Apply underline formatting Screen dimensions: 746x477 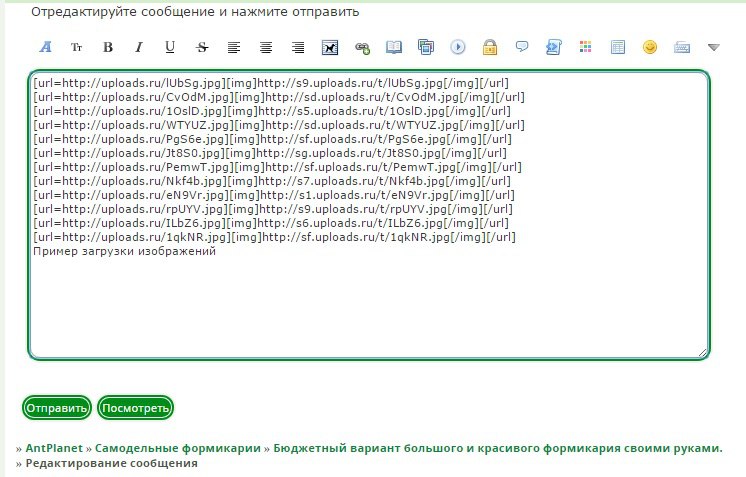(170, 47)
